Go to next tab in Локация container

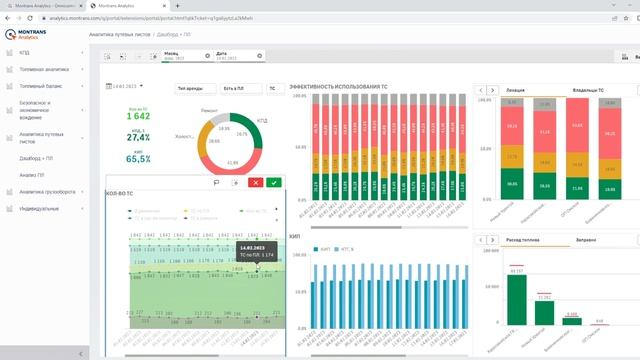[493, 90]
